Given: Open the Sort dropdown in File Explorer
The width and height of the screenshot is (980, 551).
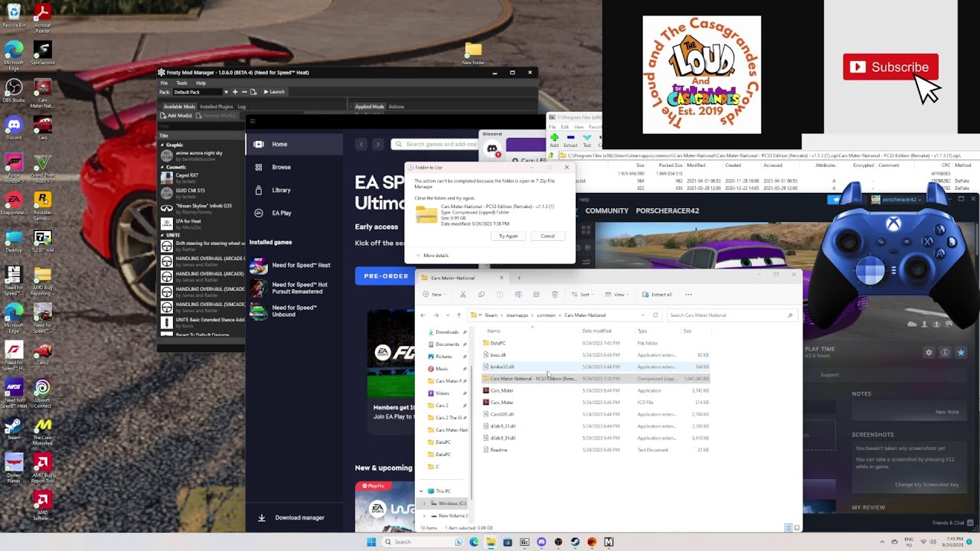Looking at the screenshot, I should pyautogui.click(x=584, y=295).
